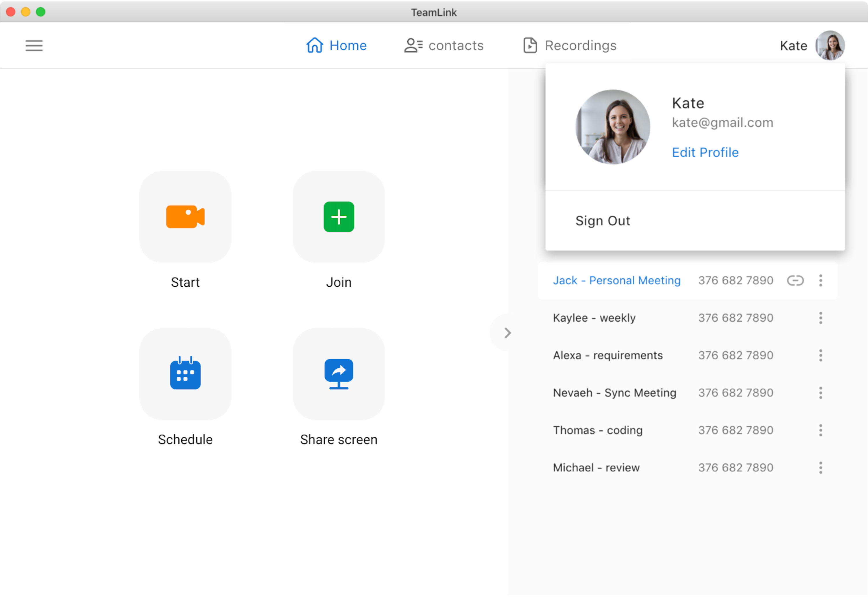The image size is (868, 598).
Task: Select the Thomas - coding meeting
Action: [x=598, y=430]
